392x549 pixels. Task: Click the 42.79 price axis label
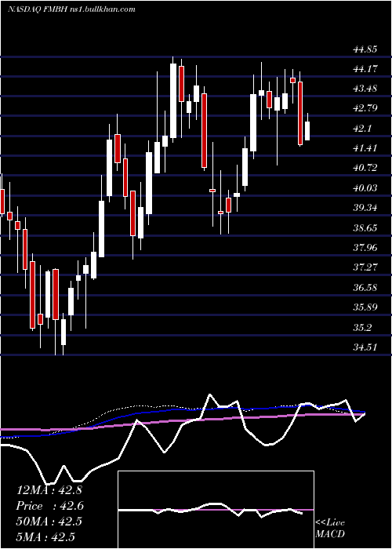coord(365,108)
